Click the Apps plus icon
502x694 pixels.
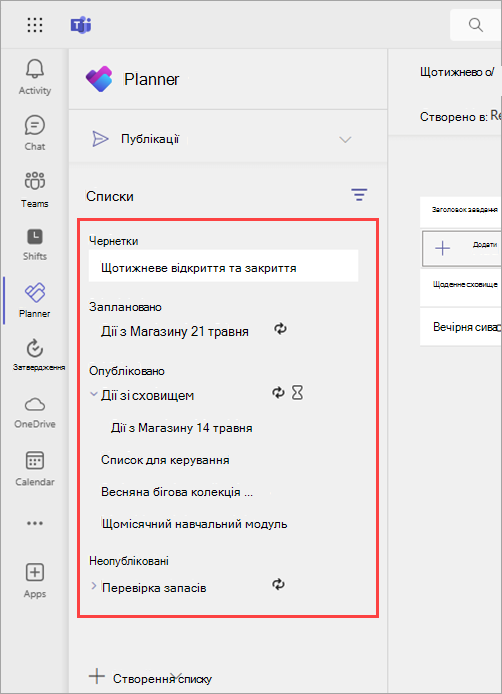pyautogui.click(x=35, y=572)
